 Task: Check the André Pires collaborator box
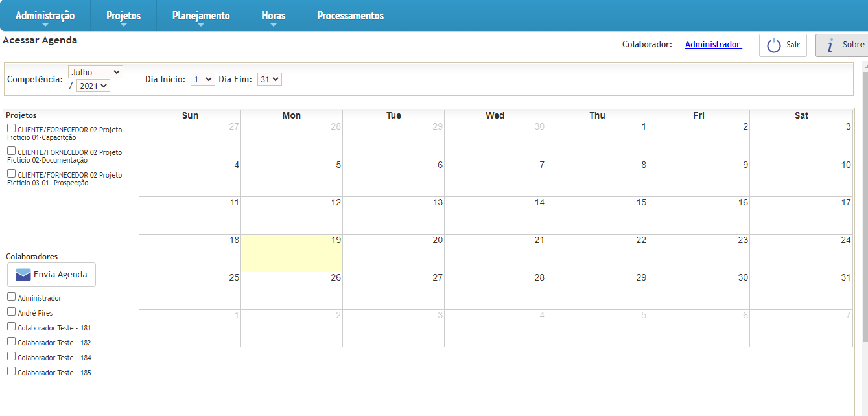coord(12,312)
